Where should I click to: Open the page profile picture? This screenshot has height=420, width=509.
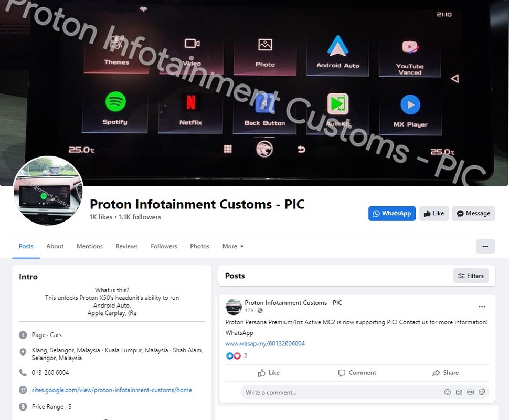click(48, 191)
